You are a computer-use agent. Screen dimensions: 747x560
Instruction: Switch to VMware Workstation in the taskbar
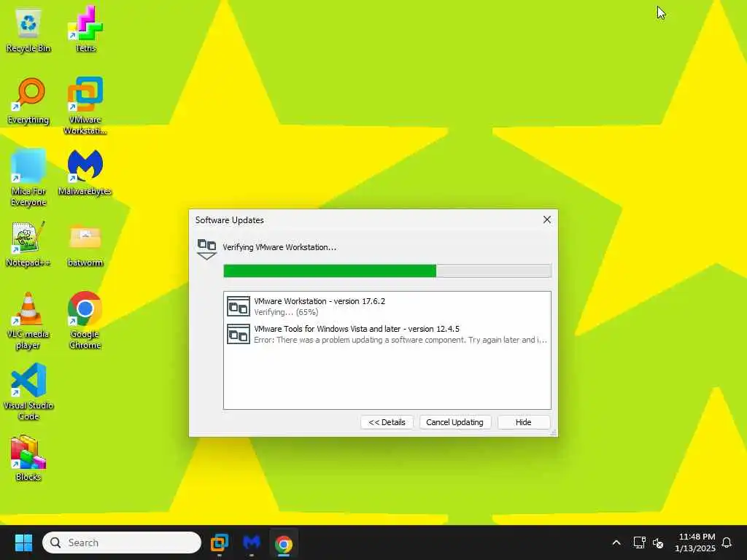(220, 542)
